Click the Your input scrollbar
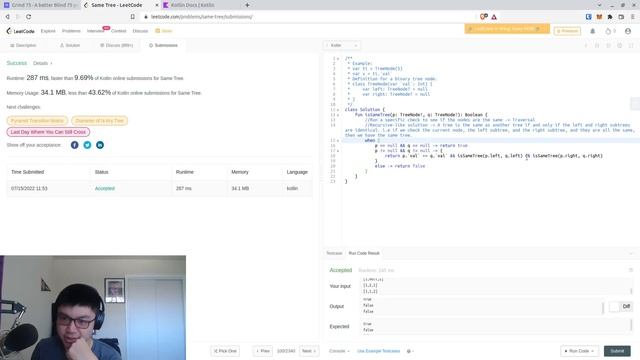 click(631, 290)
